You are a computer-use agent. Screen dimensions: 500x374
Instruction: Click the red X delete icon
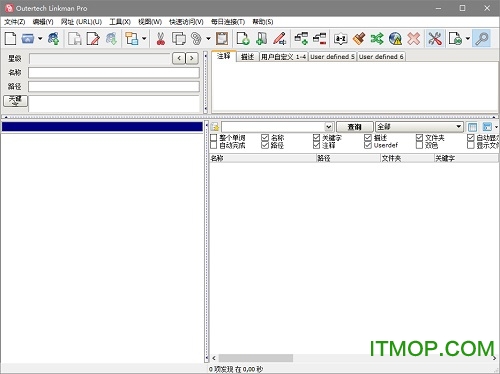pos(413,39)
